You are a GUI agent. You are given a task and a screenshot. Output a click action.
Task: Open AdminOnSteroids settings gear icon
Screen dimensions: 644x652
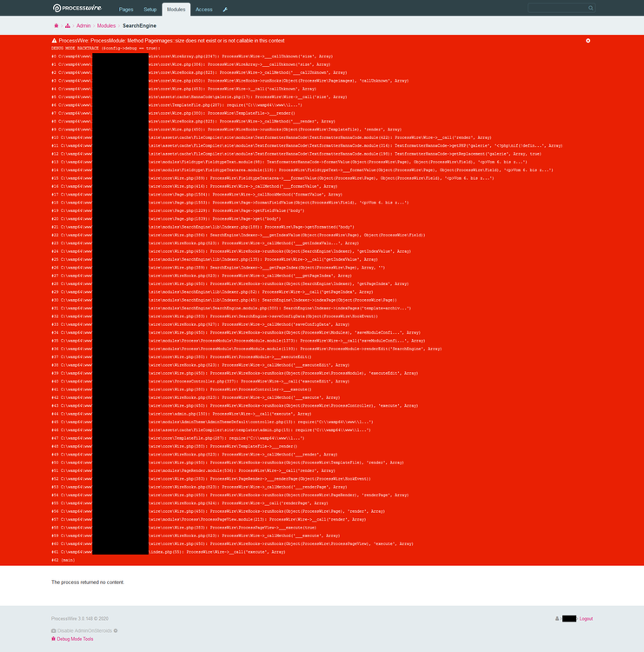coord(116,631)
